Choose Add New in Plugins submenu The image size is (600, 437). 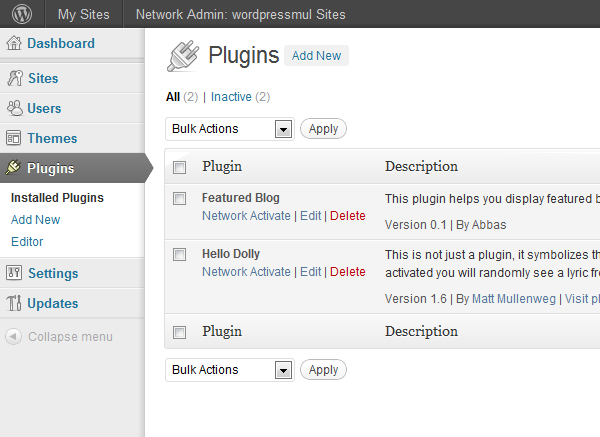[x=36, y=220]
